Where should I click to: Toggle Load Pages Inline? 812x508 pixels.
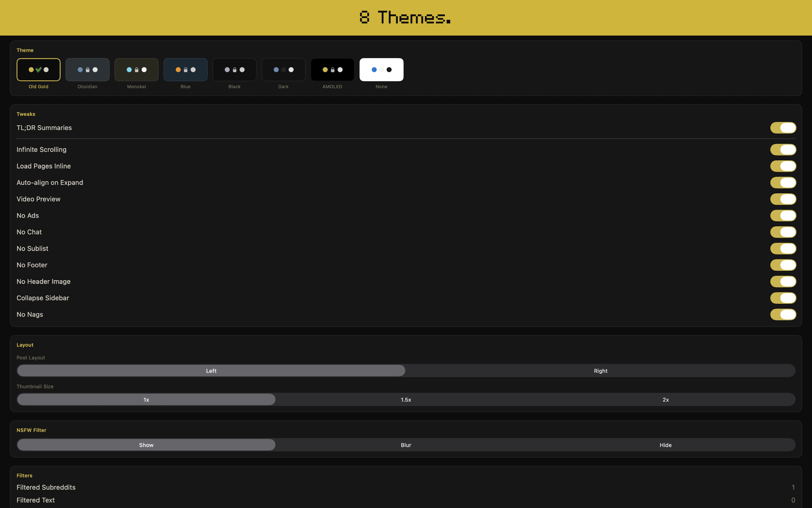[783, 166]
